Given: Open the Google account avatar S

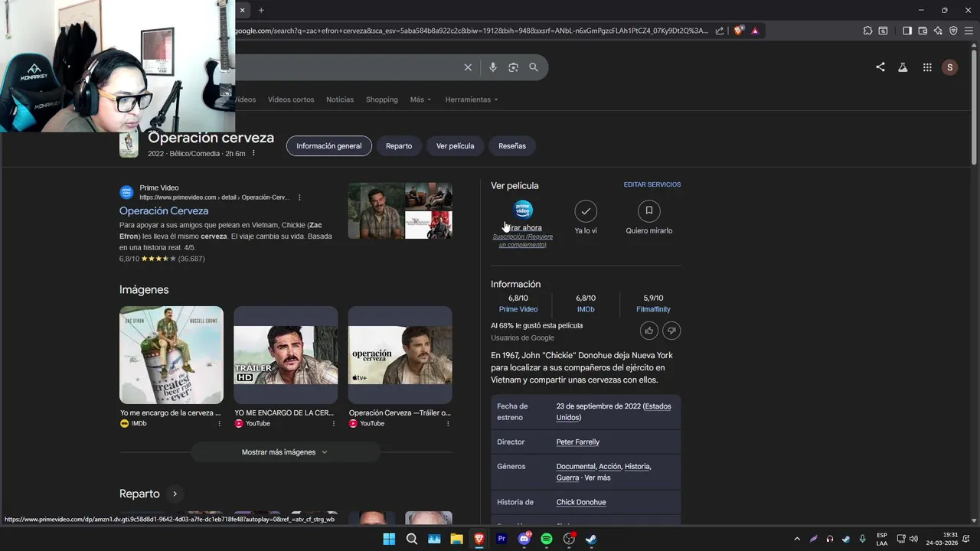Looking at the screenshot, I should click(x=950, y=67).
